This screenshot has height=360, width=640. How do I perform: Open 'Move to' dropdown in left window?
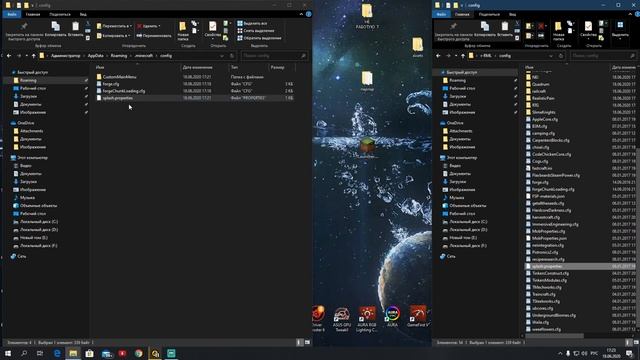pos(114,26)
